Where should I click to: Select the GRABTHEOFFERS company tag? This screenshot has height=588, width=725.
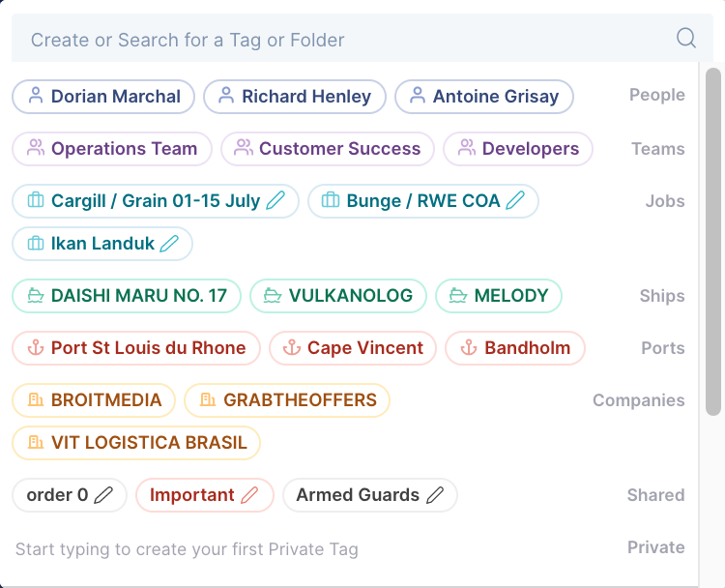pos(287,400)
